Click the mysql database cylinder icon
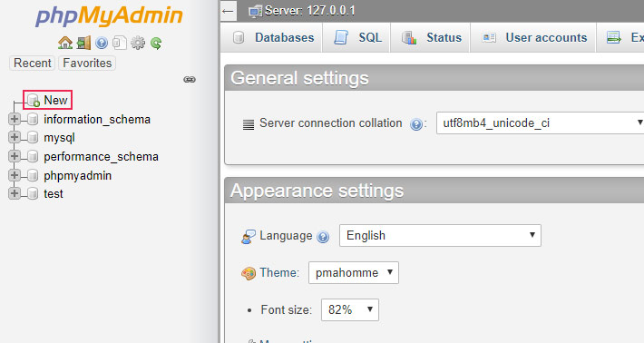 point(33,138)
